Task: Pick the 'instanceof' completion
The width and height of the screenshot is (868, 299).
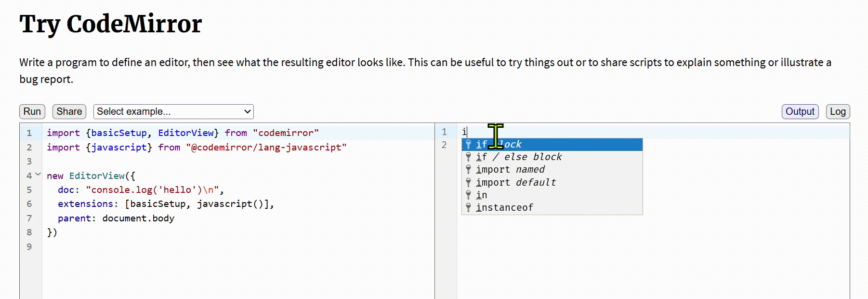Action: (552, 207)
